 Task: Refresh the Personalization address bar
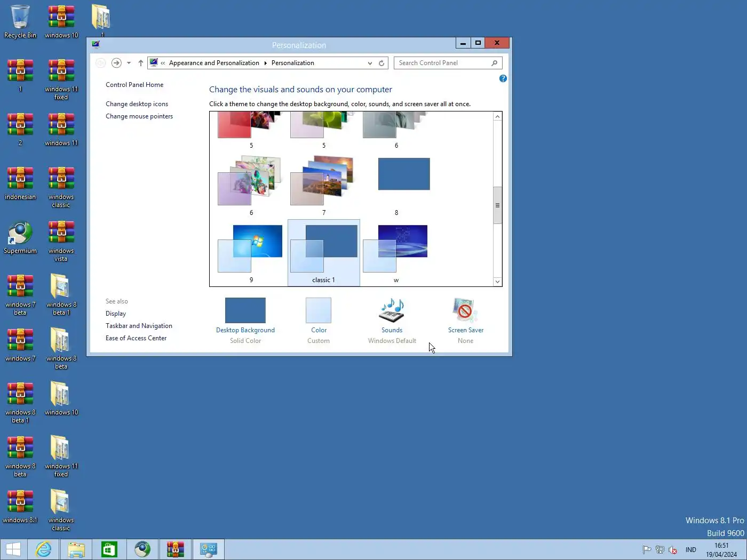(382, 63)
